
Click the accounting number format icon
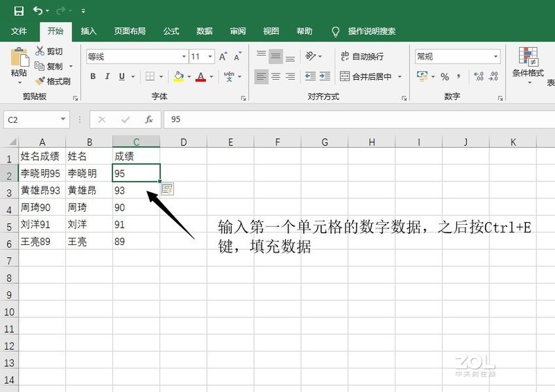point(422,76)
